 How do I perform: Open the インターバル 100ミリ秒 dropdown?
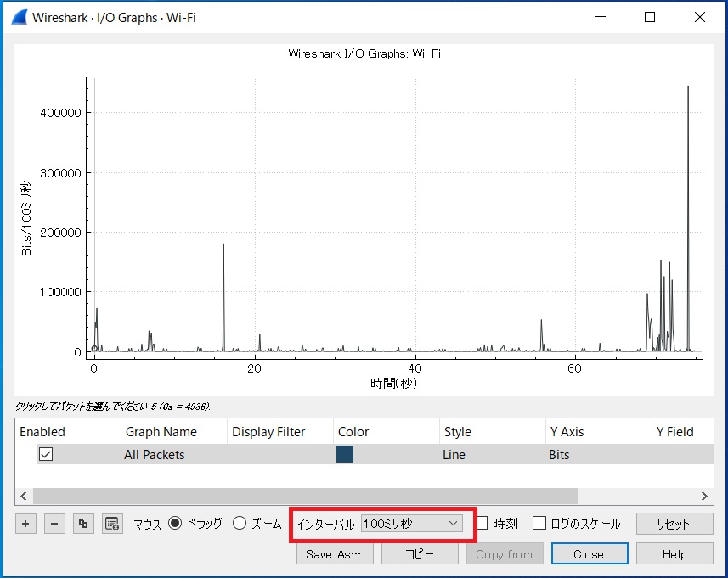[x=411, y=524]
